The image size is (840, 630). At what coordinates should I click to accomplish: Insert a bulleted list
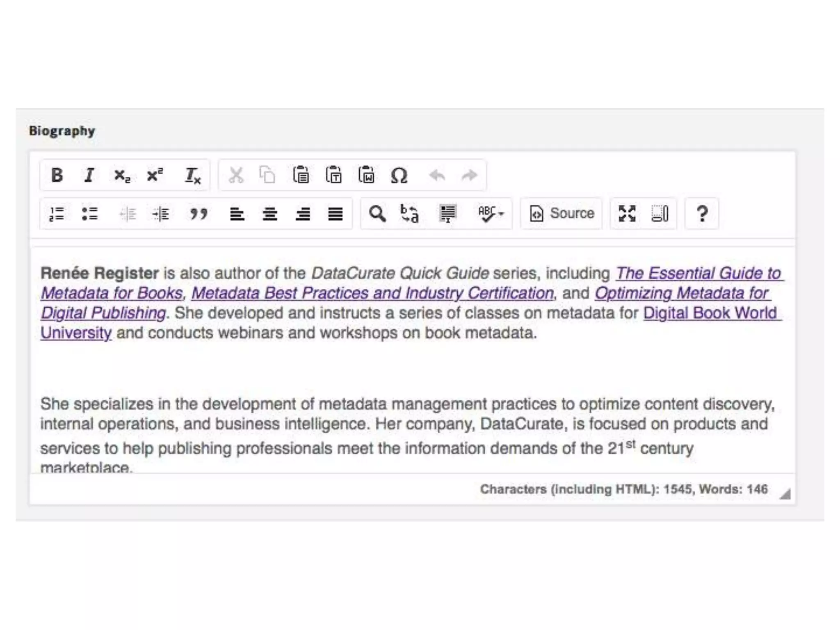89,214
